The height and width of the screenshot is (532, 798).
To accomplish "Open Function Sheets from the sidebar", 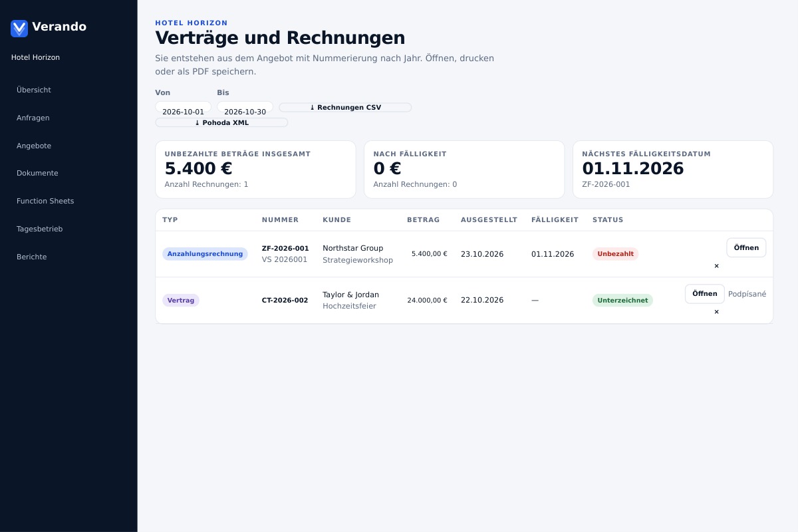I will [45, 201].
